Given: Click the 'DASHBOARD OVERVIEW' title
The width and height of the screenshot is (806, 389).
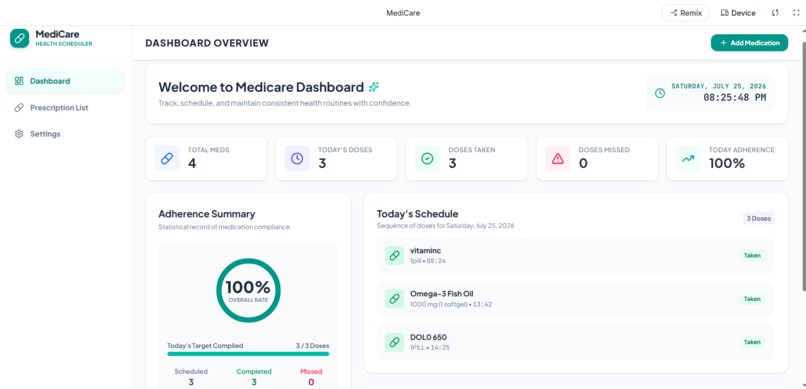Looking at the screenshot, I should point(207,43).
